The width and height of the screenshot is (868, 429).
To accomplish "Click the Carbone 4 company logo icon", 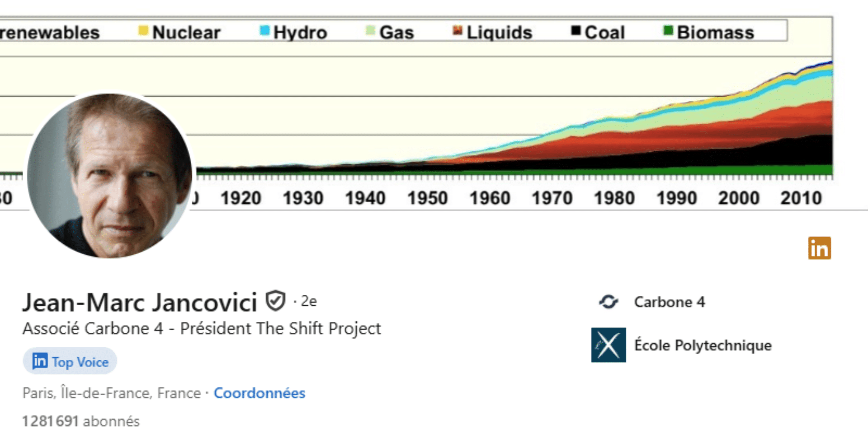I will click(609, 302).
